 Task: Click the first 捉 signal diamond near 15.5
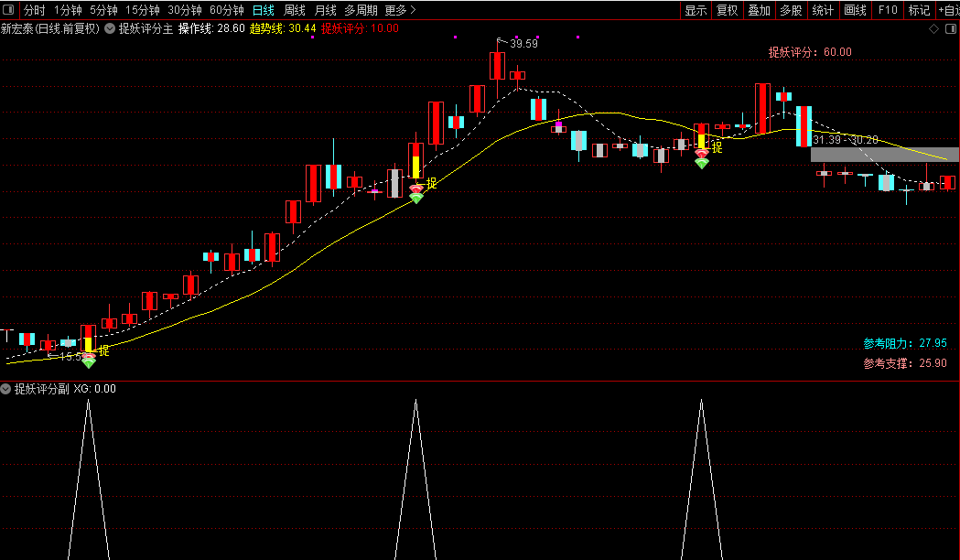point(89,361)
